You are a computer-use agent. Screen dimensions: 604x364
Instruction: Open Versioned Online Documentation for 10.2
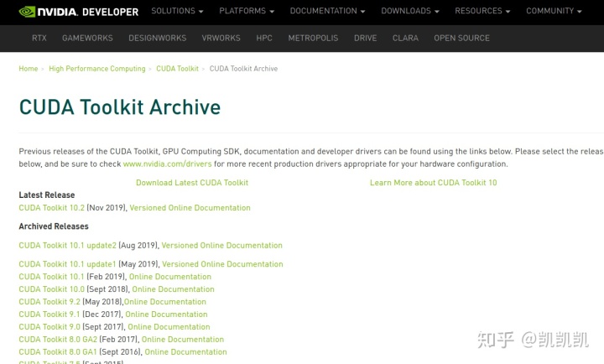(190, 208)
